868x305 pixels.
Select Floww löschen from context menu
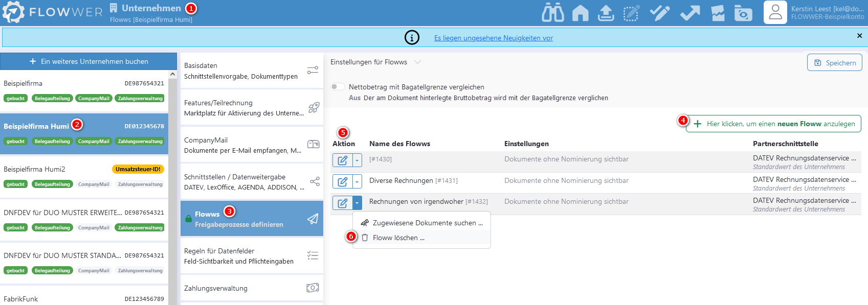point(398,238)
